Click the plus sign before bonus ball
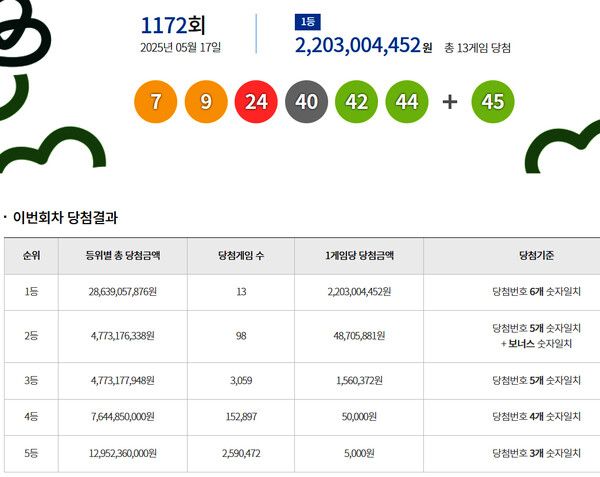 click(450, 102)
